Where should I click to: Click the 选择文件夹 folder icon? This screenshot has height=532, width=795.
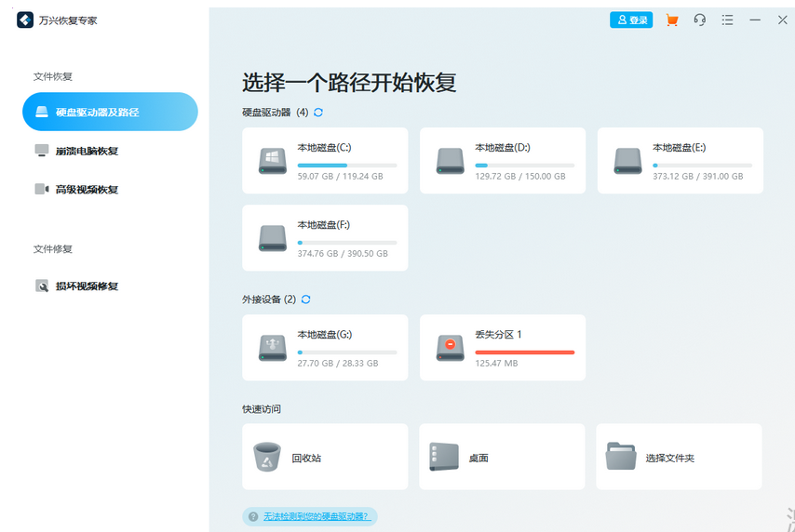click(x=621, y=456)
